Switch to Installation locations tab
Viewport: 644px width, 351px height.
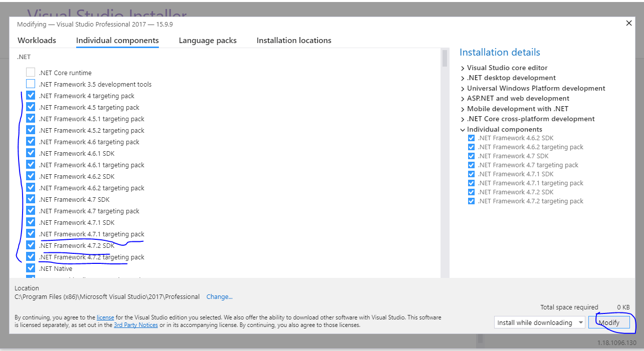(294, 40)
